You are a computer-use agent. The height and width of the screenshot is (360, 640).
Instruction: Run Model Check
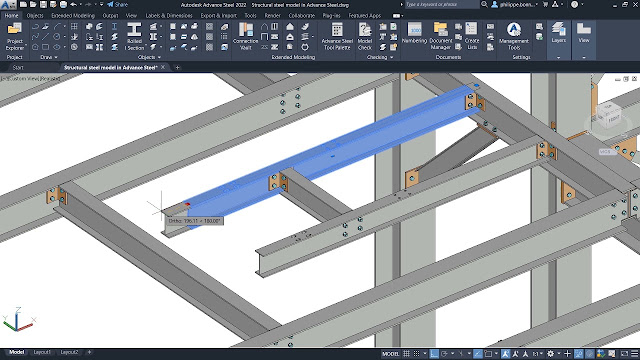364,36
